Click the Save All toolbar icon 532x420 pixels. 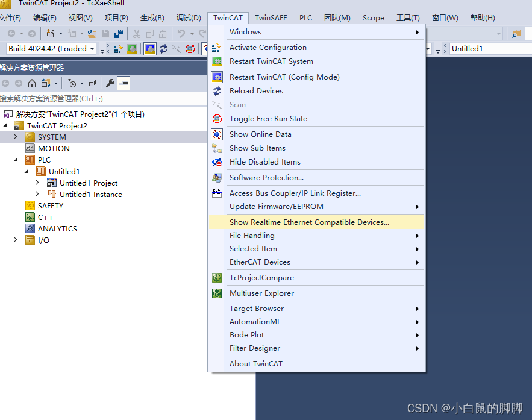coord(119,33)
